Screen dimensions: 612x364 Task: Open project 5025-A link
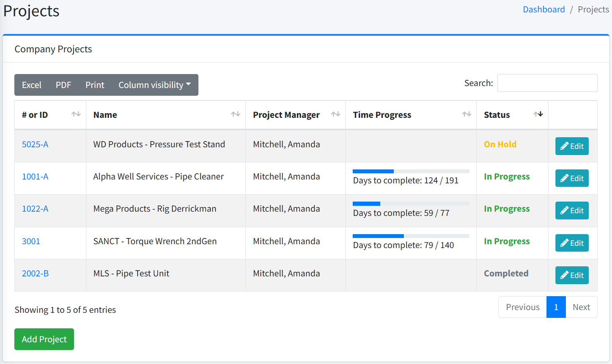pyautogui.click(x=35, y=145)
